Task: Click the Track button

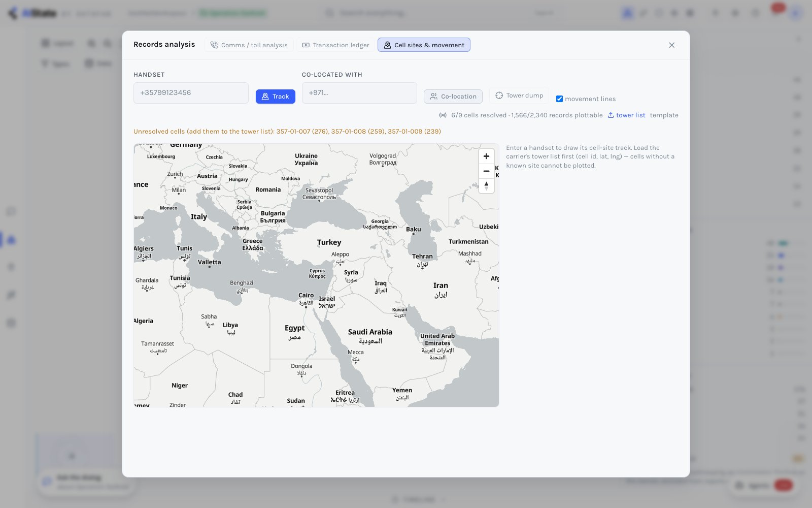Action: pyautogui.click(x=275, y=97)
